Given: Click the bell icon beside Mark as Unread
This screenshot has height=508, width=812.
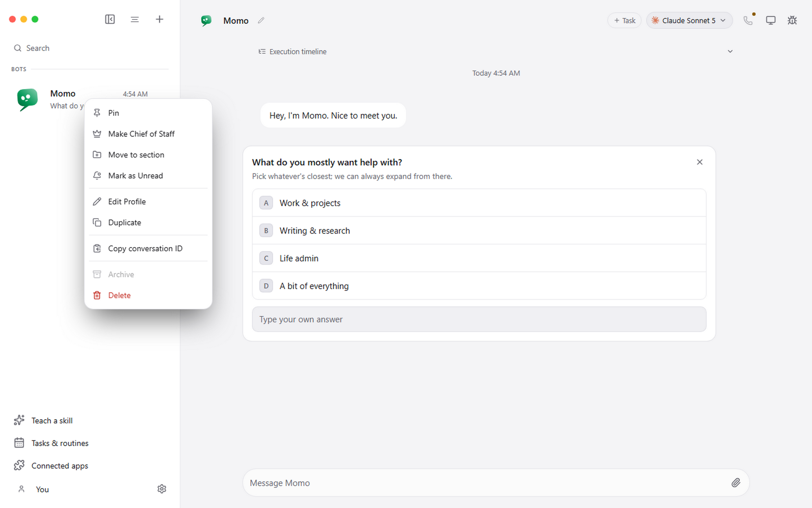Looking at the screenshot, I should pos(97,175).
